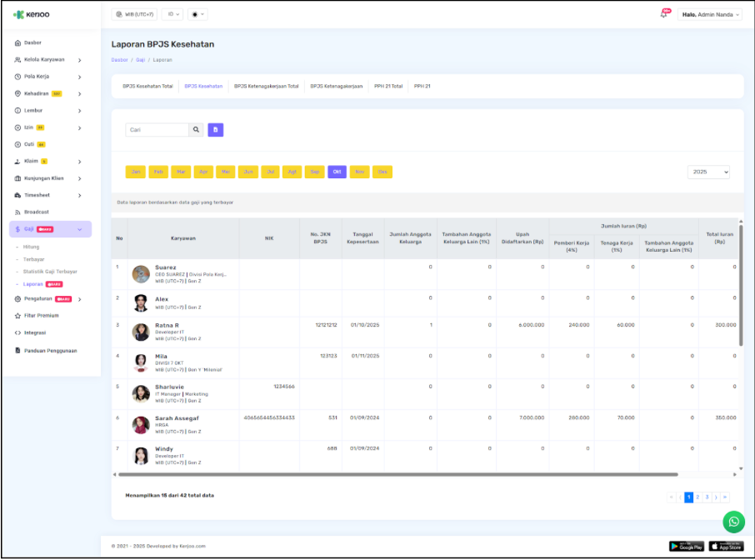Image resolution: width=755 pixels, height=560 pixels.
Task: Open the notifications bell
Action: [664, 14]
